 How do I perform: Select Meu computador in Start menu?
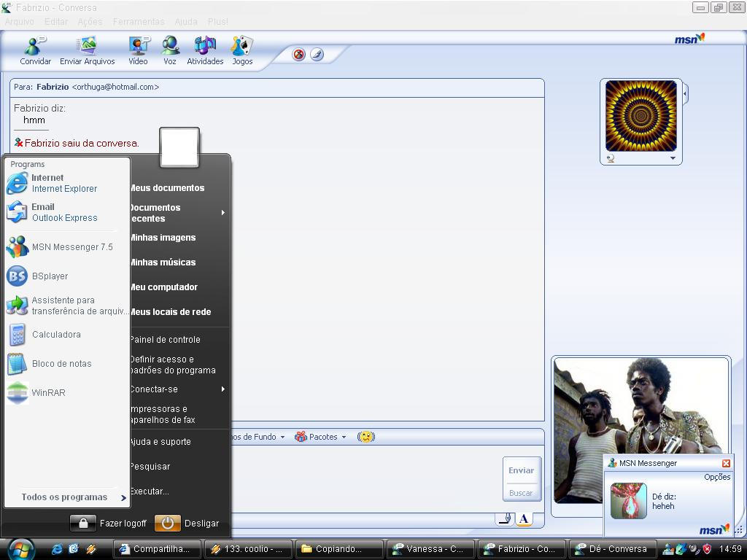(164, 287)
